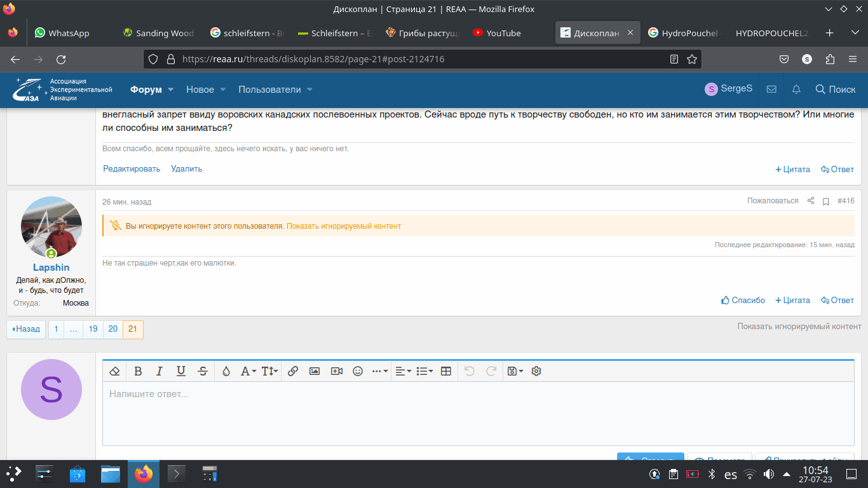Apply strikethrough formatting
Screen dimensions: 868x488
(x=203, y=371)
